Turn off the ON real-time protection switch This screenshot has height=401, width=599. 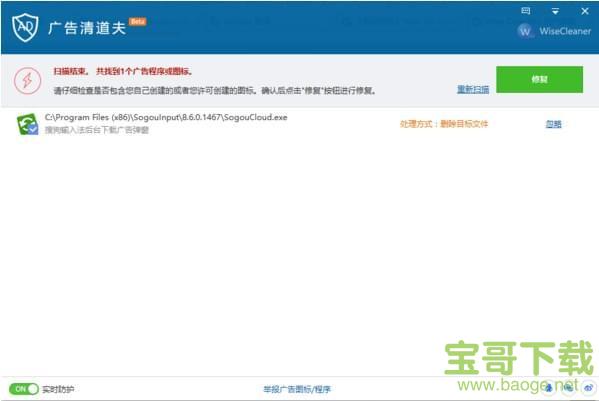click(24, 389)
